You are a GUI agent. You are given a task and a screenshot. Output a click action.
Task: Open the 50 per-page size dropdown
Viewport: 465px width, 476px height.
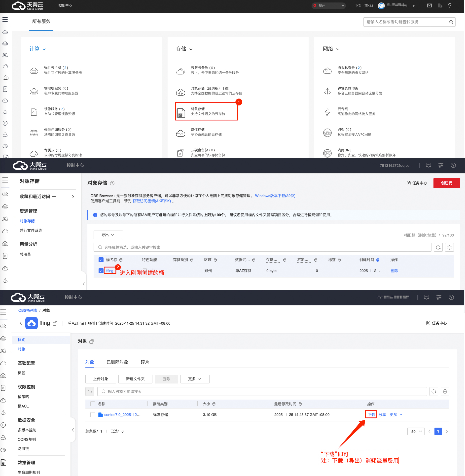416,432
